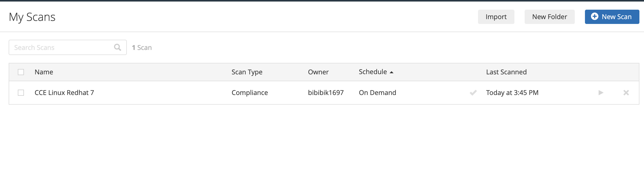
Task: Create a New Folder
Action: (550, 17)
